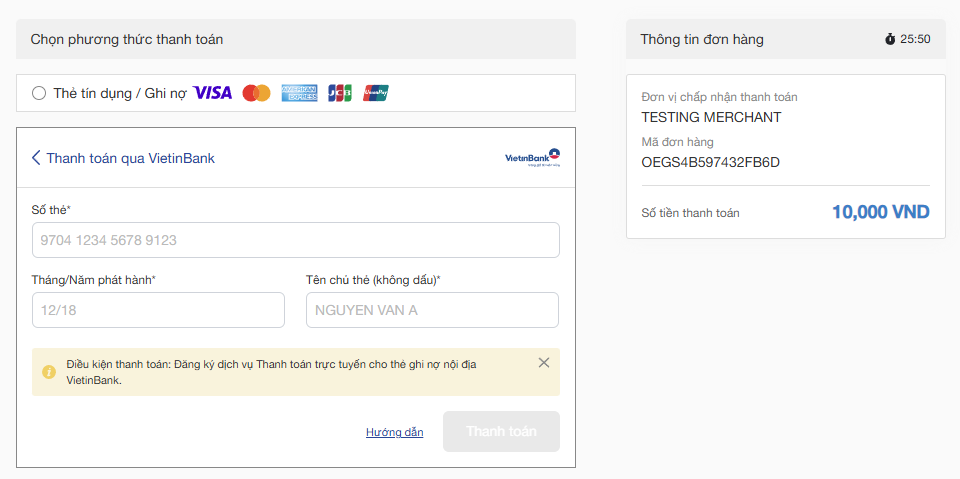Click the Thanh toán qua VietinBank heading
This screenshot has height=479, width=960.
click(130, 158)
